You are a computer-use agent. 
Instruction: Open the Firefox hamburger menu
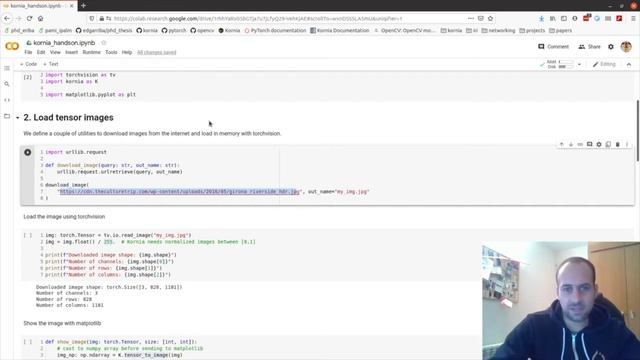point(633,18)
